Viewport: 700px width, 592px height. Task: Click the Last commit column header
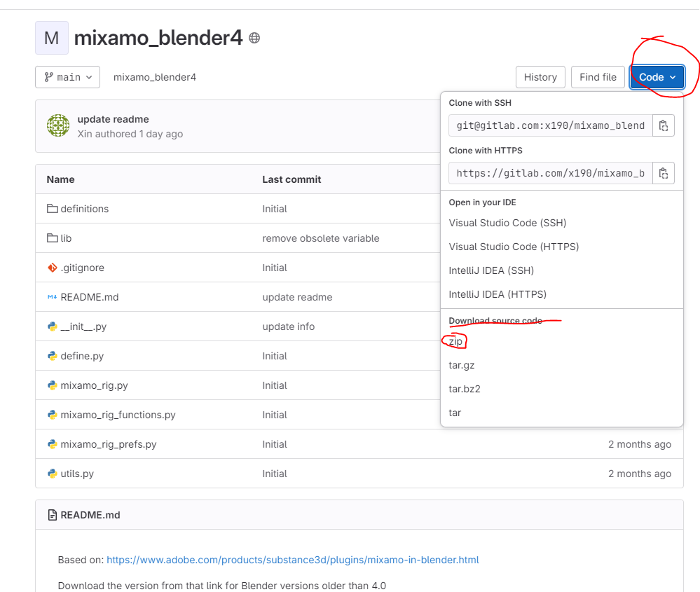point(291,179)
